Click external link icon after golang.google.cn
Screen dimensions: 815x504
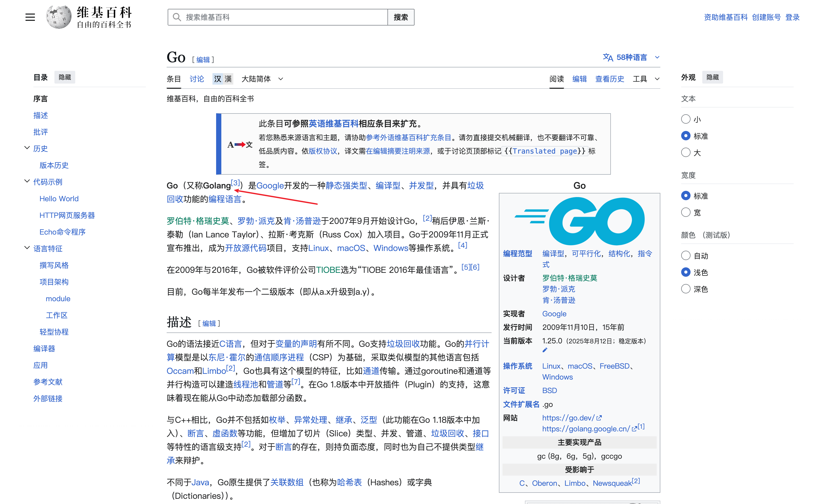634,429
